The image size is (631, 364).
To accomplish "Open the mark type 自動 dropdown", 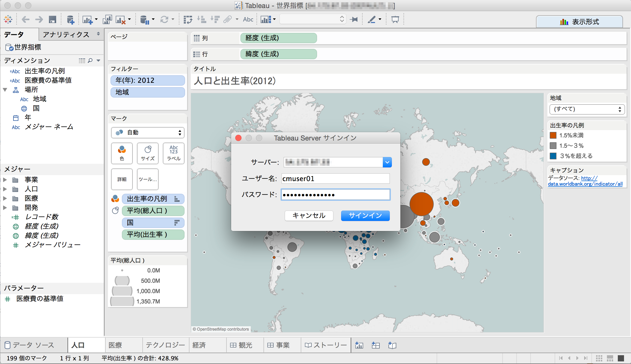I will point(148,132).
